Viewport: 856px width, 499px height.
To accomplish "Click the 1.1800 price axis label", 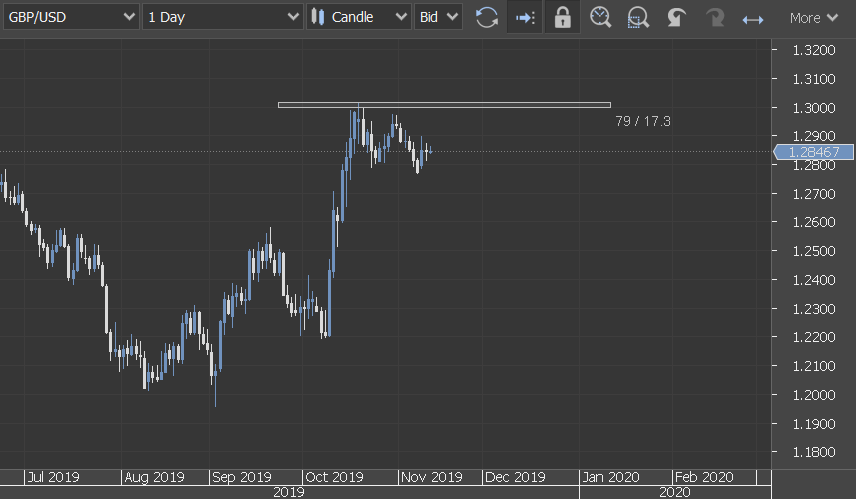I will pyautogui.click(x=814, y=452).
